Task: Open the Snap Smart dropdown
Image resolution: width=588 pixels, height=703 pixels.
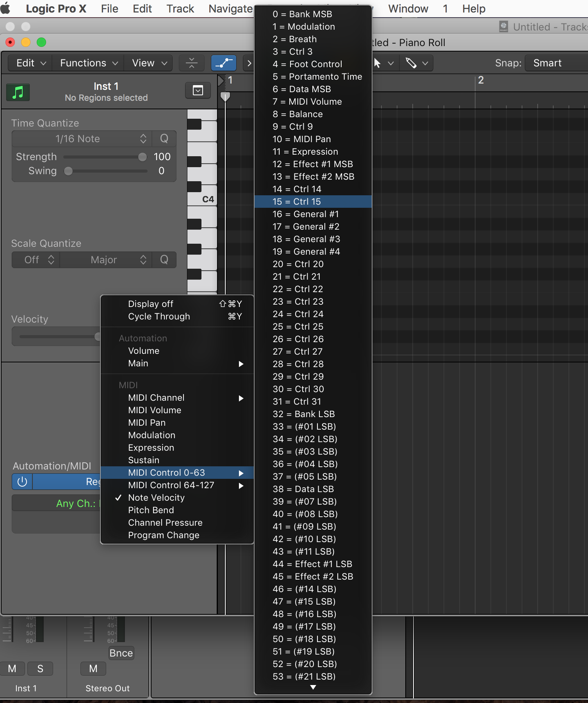Action: [554, 63]
